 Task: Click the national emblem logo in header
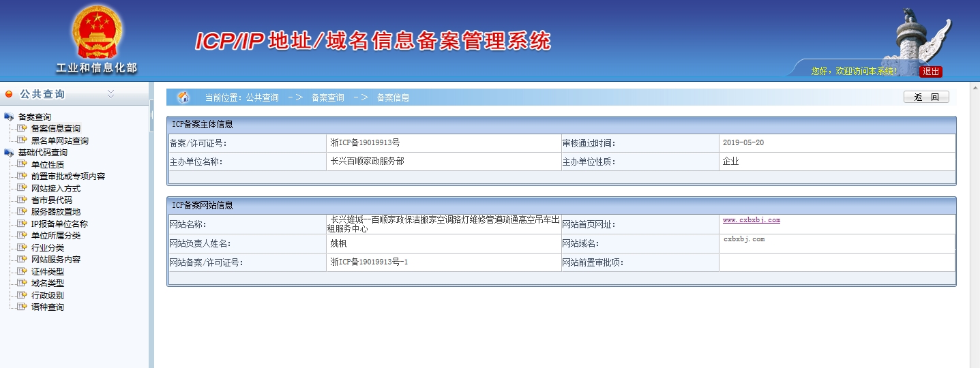point(97,33)
